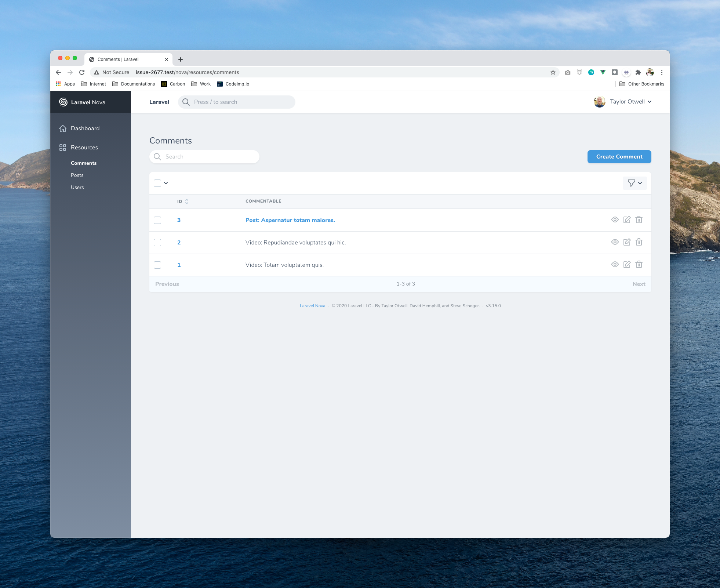Check the checkbox next to comment 1
Screen dimensions: 720x588
click(x=157, y=265)
